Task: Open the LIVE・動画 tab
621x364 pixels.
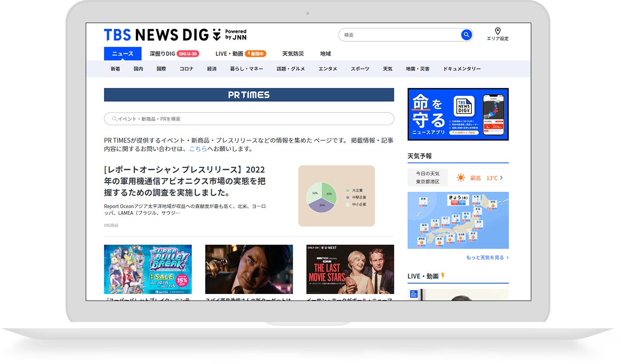Action: tap(229, 54)
